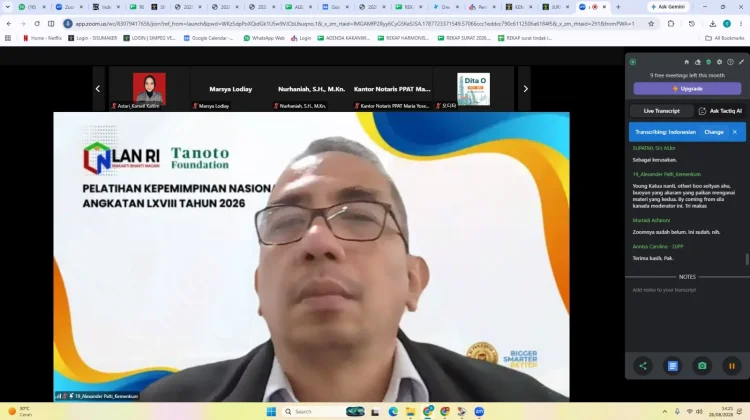This screenshot has width=750, height=420.
Task: Open the weather widget on taskbar
Action: point(20,412)
